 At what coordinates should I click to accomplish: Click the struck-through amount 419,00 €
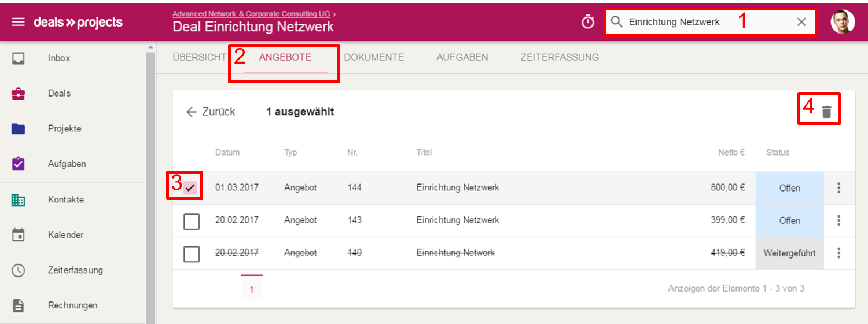coord(728,253)
